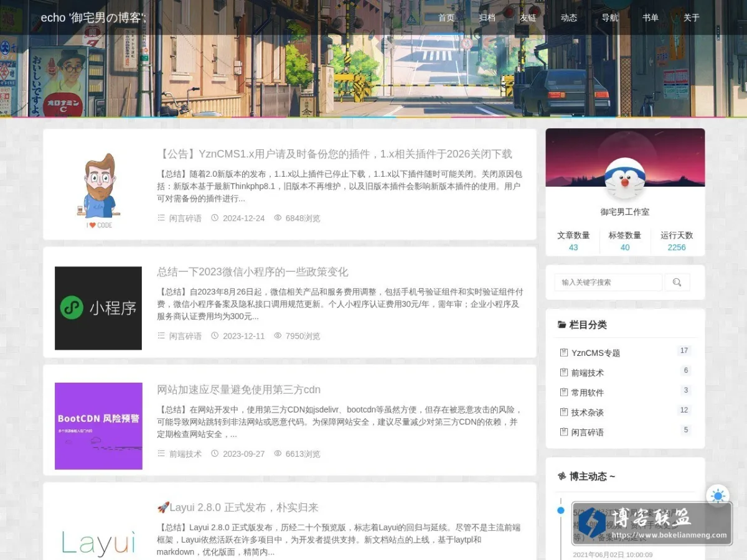Click the eye icon beside 6613浏览
Screen dimensions: 747x560
click(x=278, y=453)
